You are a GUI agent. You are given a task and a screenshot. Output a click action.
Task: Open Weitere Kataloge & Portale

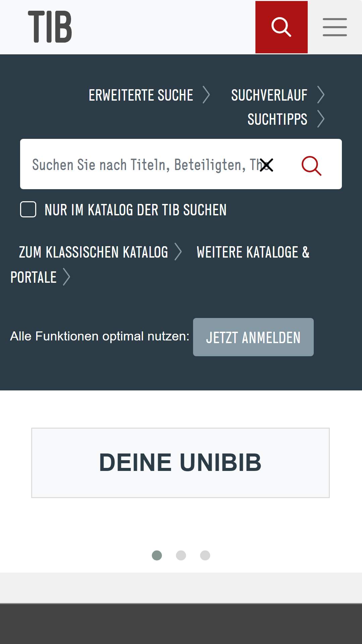coord(160,265)
